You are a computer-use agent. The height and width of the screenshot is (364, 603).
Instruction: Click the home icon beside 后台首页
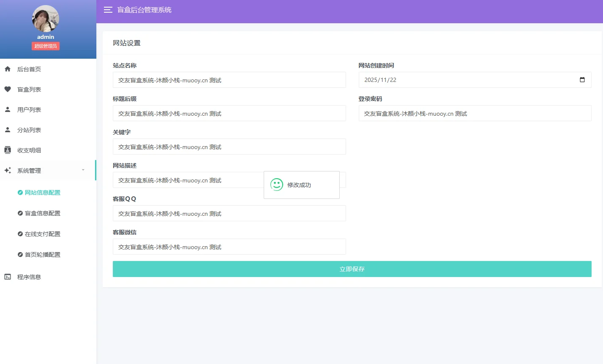tap(8, 69)
